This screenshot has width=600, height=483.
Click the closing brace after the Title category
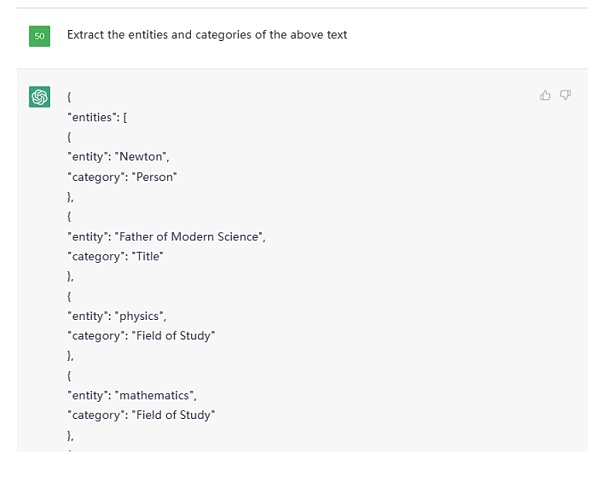pyautogui.click(x=70, y=276)
